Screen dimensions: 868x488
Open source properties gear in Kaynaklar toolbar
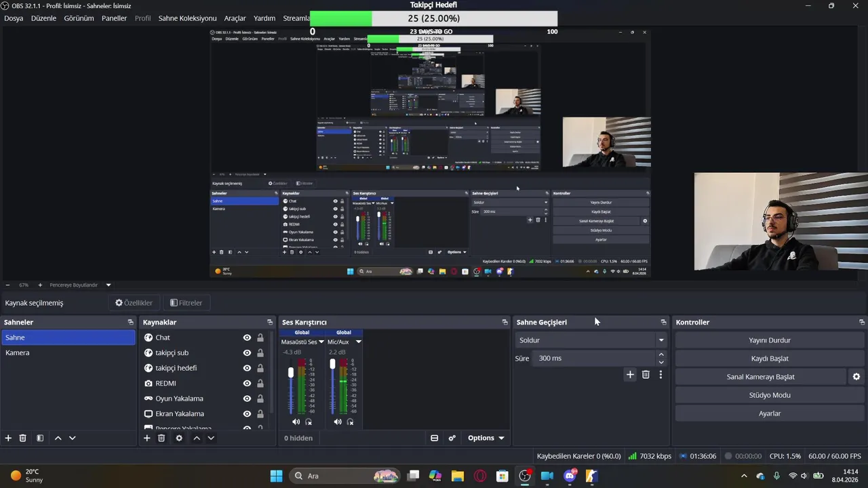179,438
